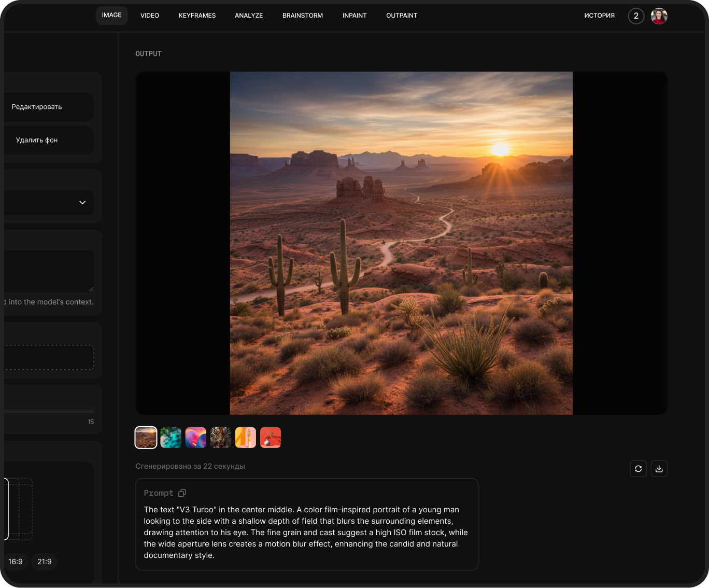
Task: Open История from the top bar
Action: click(x=599, y=16)
